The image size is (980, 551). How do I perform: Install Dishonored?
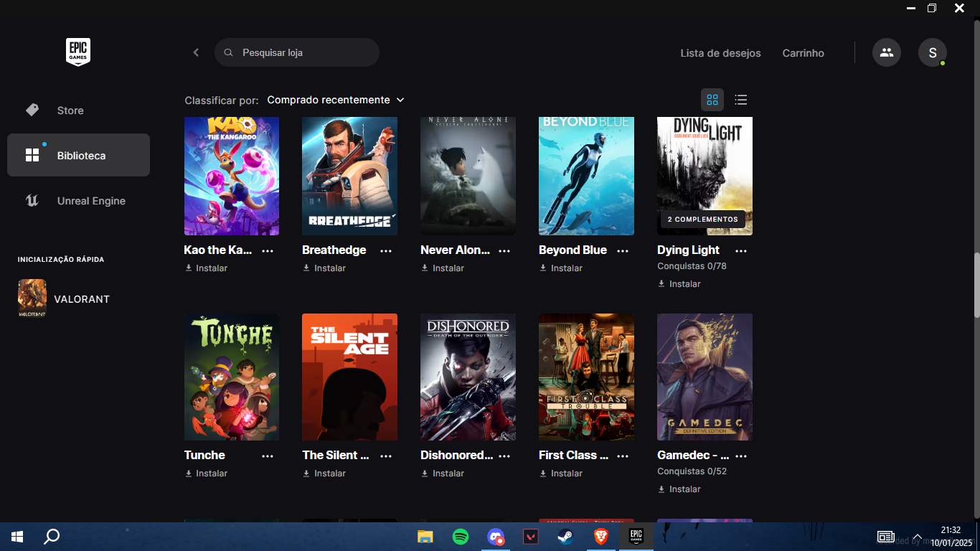click(x=443, y=474)
